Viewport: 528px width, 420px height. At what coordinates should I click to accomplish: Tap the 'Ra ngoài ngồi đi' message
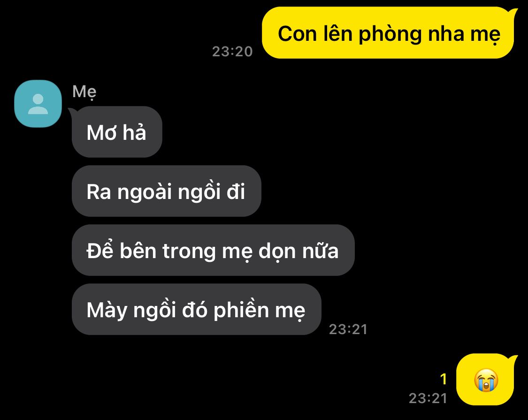coord(166,191)
